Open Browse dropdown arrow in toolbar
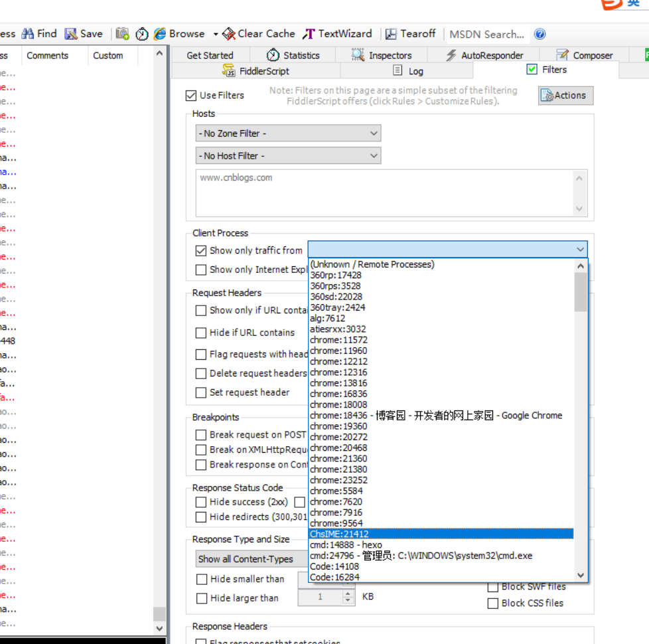Screen dimensions: 649x644 [x=216, y=34]
